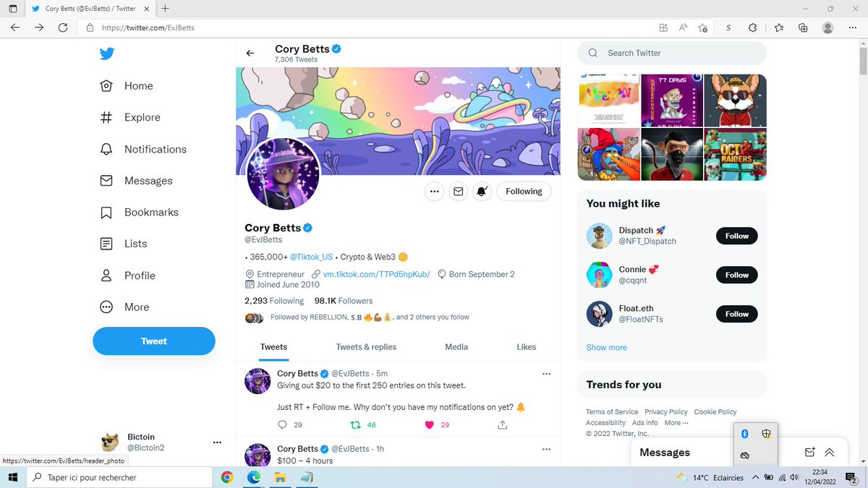Screen dimensions: 868x488
Task: Open the $20 giveaway tweet's three-dot menu
Action: coord(546,374)
